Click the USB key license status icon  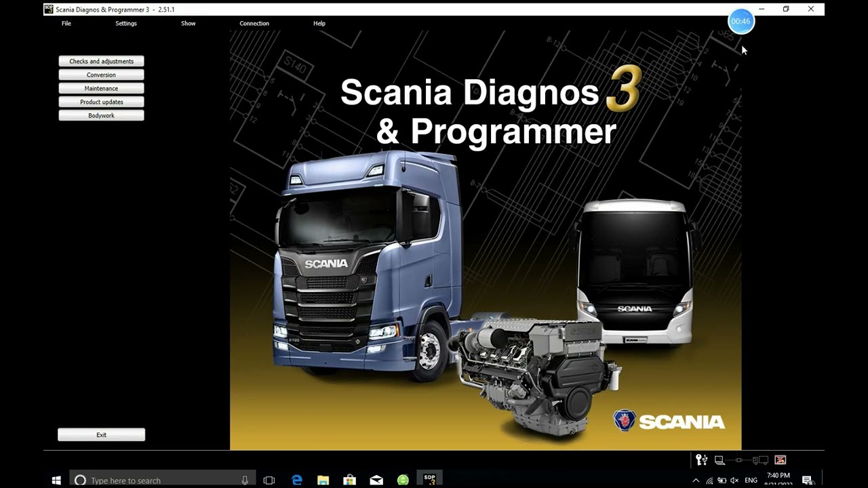click(701, 460)
